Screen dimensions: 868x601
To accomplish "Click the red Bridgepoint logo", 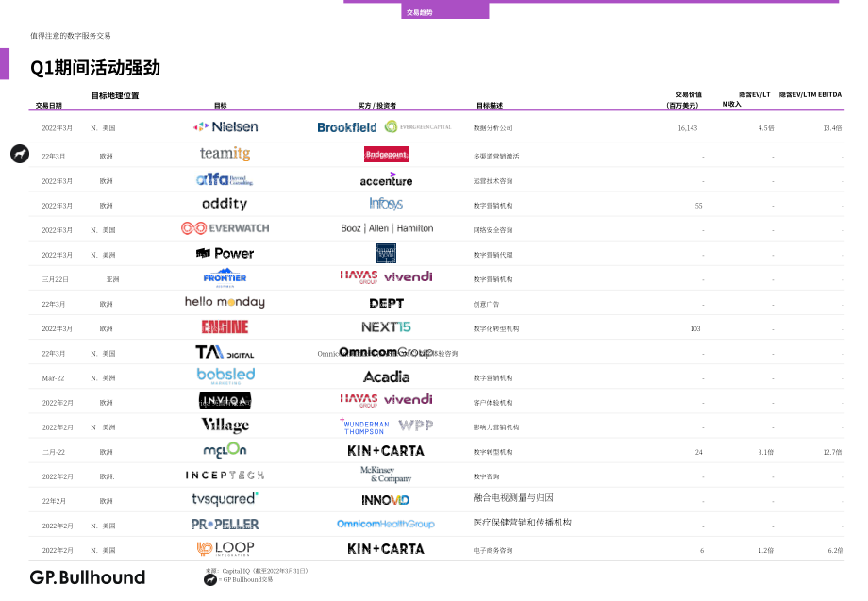I will point(387,155).
